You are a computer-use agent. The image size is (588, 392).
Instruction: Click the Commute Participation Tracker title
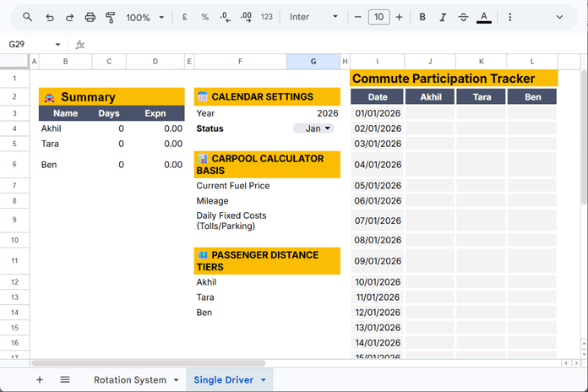point(455,79)
